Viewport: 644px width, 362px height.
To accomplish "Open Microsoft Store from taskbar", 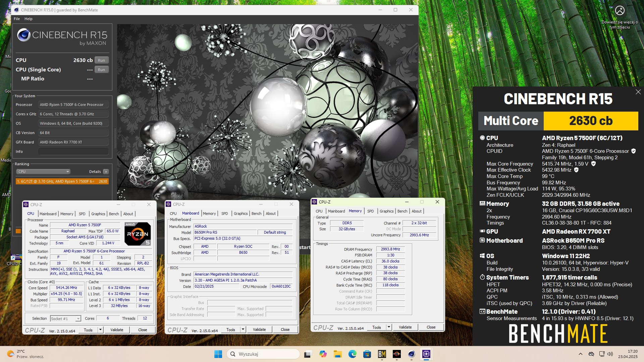I will (367, 354).
